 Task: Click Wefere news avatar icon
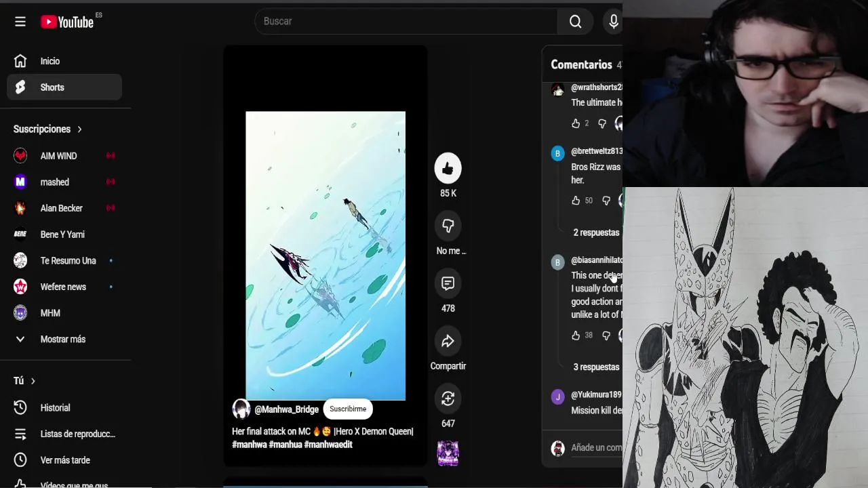pyautogui.click(x=20, y=287)
